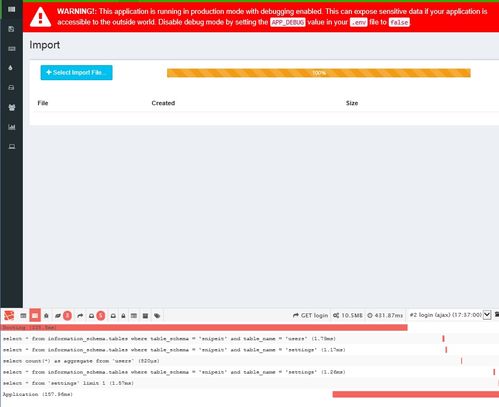499x407 pixels.
Task: Click the false code label in warning
Action: [399, 22]
